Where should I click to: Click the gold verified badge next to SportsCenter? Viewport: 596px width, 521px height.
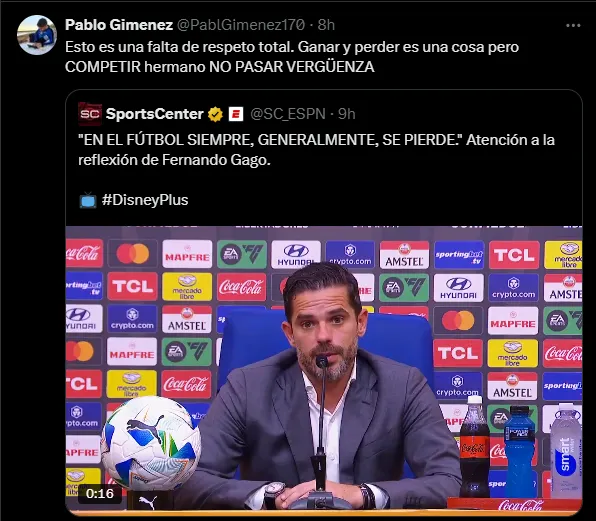(216, 114)
